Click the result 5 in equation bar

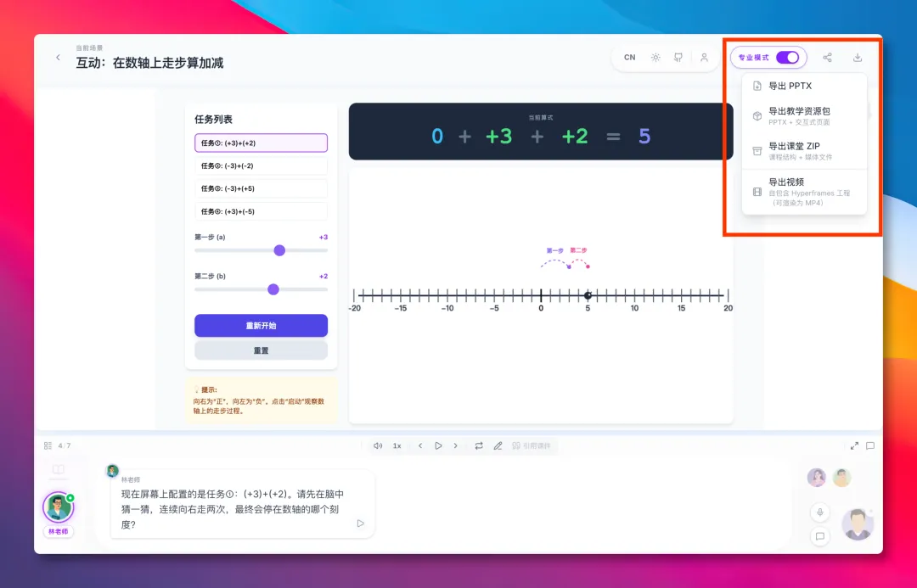(644, 137)
